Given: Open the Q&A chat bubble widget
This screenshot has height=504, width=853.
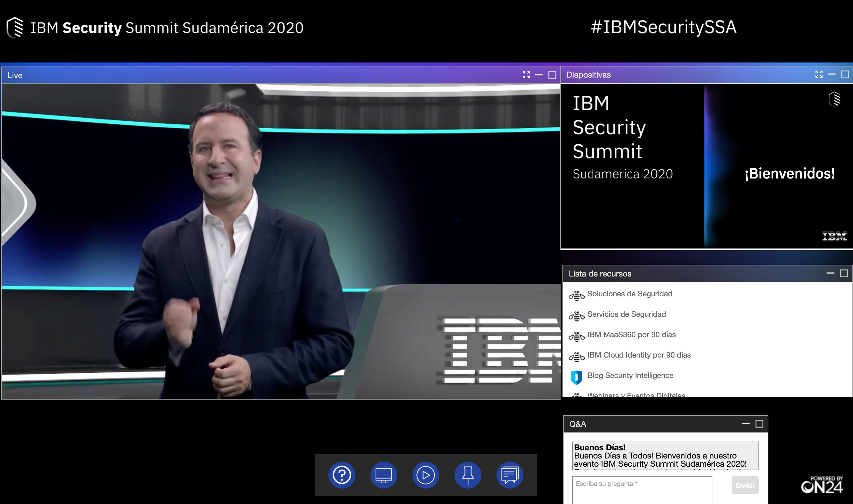Looking at the screenshot, I should tap(510, 475).
